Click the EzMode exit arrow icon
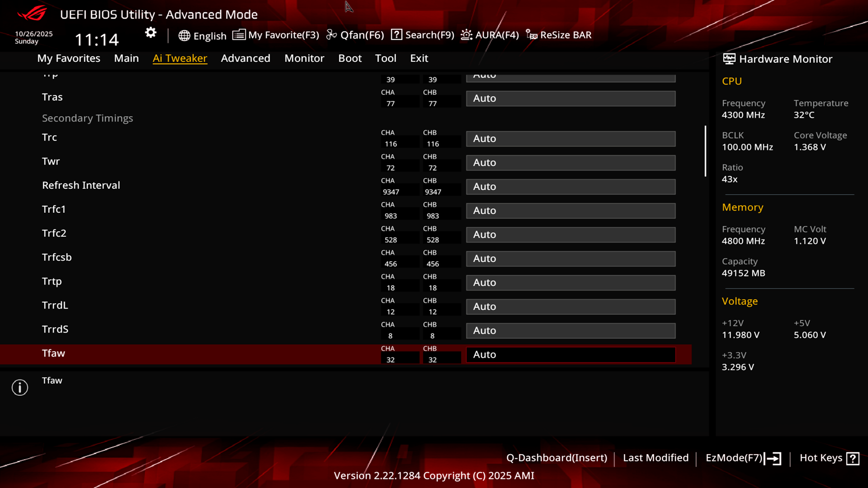This screenshot has width=868, height=488. coord(773,459)
